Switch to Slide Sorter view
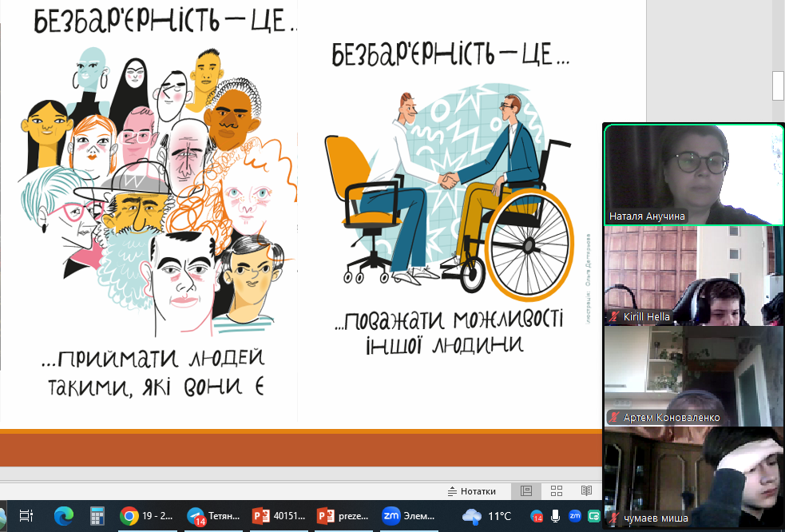 557,491
